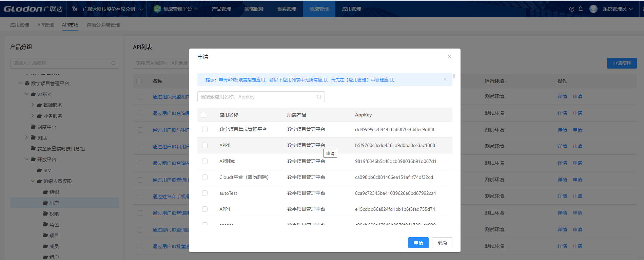Tick the checkbox for the APPB row

205,145
